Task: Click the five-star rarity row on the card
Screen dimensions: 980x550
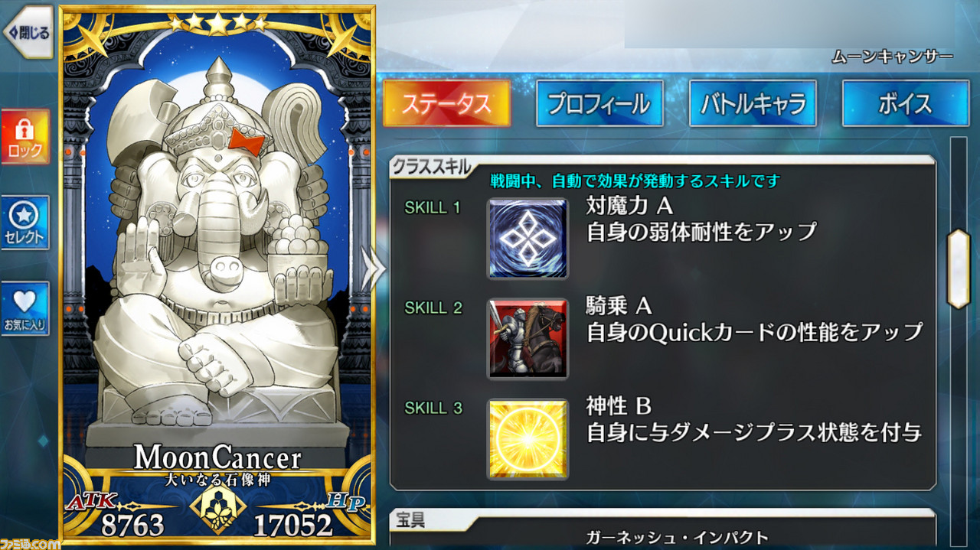Action: (217, 22)
